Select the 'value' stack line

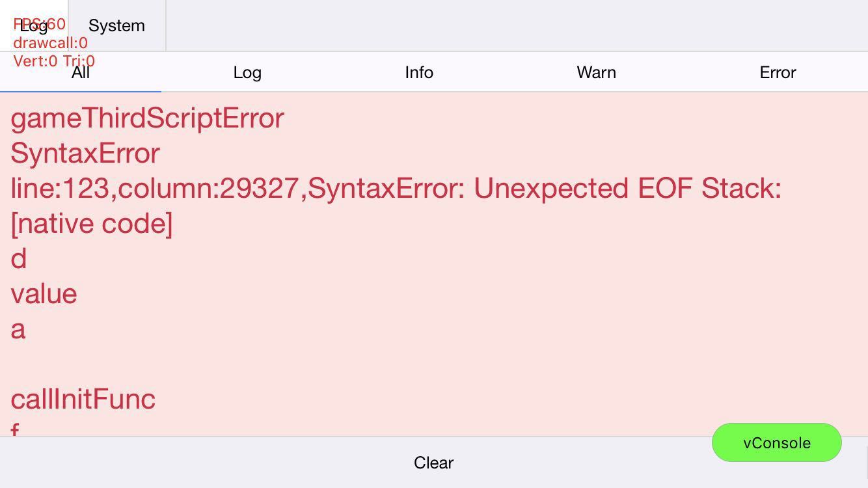44,294
